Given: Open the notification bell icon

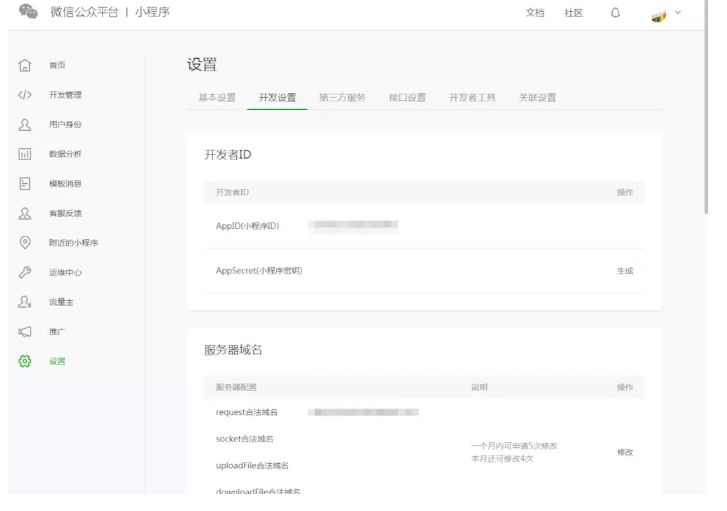Looking at the screenshot, I should point(616,11).
